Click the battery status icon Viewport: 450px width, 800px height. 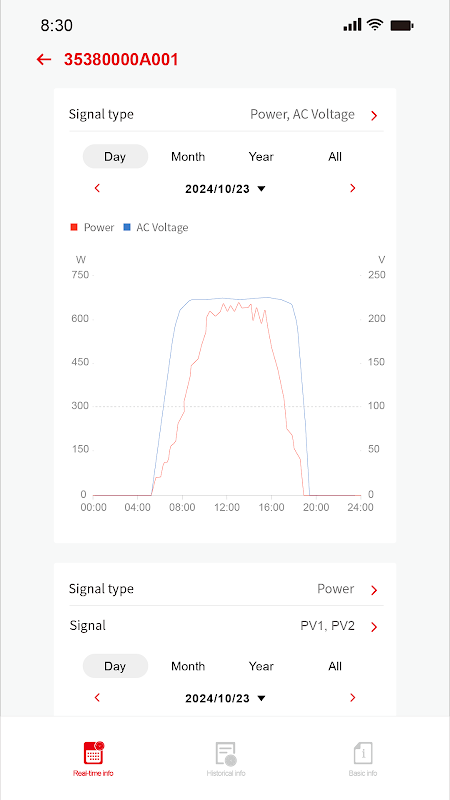point(402,25)
